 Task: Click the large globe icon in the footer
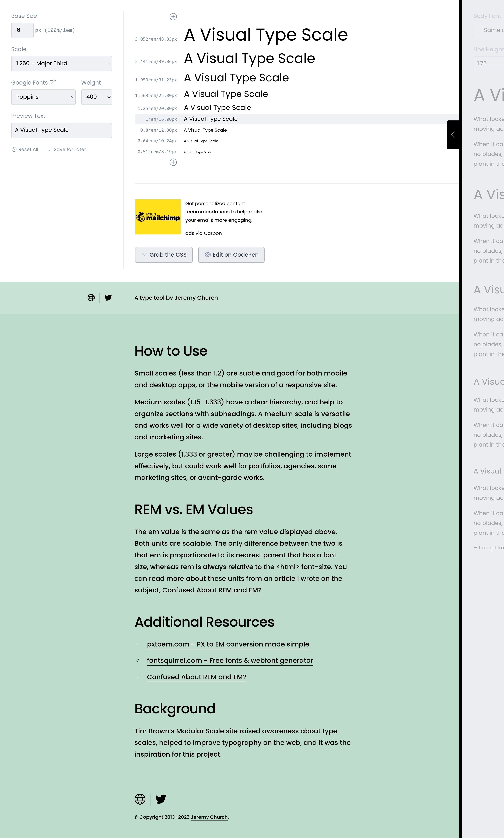[x=140, y=799]
